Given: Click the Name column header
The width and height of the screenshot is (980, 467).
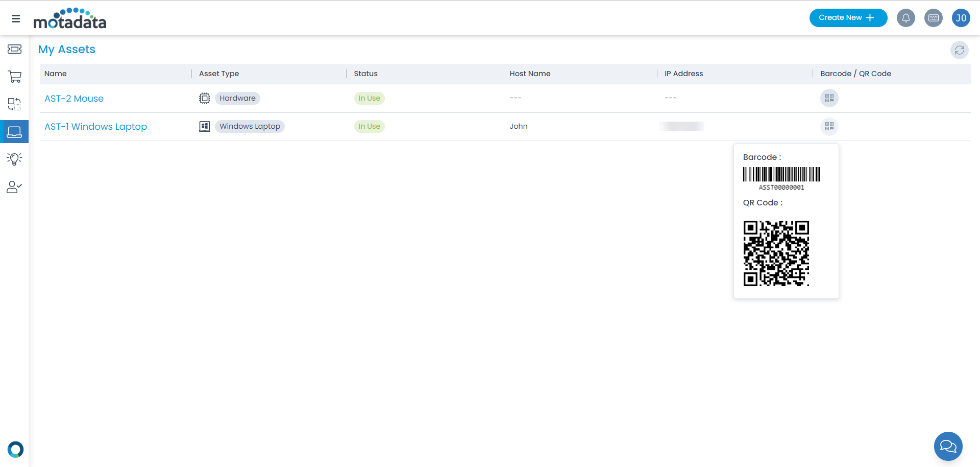Looking at the screenshot, I should pos(56,74).
